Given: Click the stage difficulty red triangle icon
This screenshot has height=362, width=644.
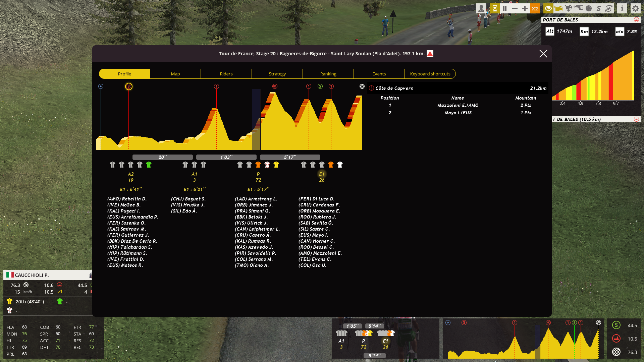Looking at the screenshot, I should pos(430,54).
